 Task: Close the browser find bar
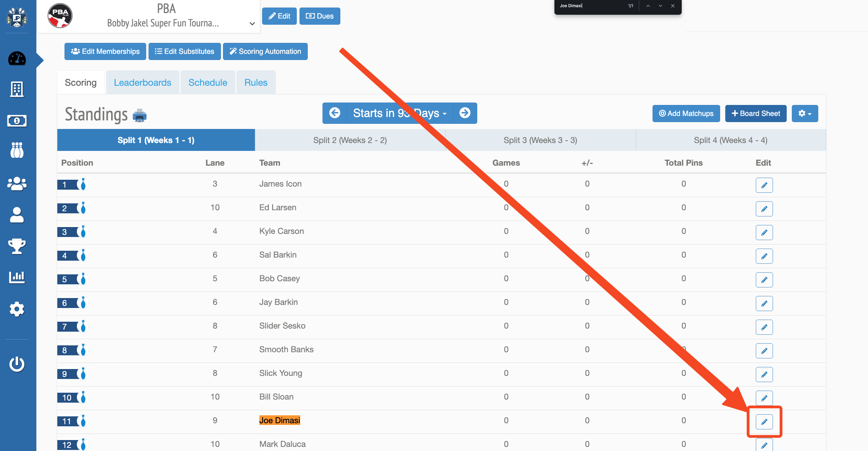point(673,6)
